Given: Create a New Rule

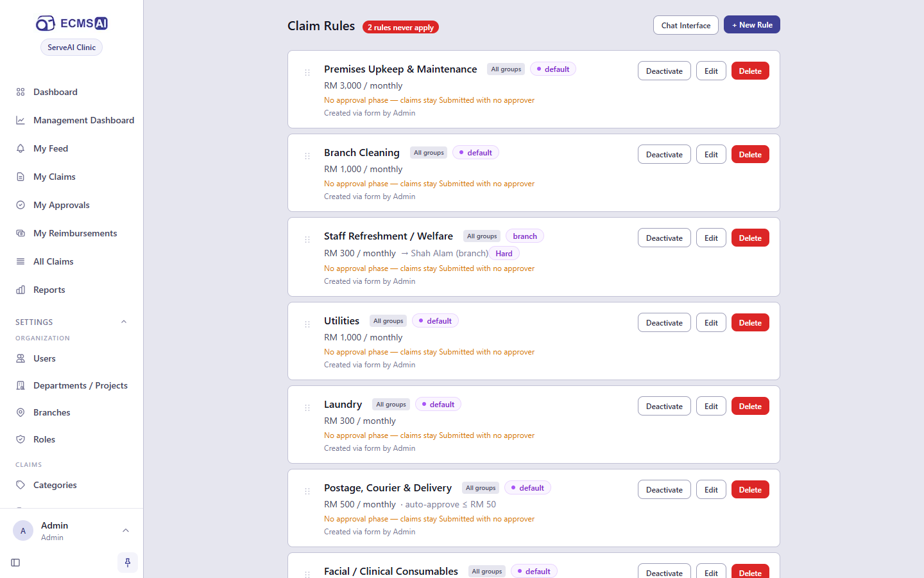Looking at the screenshot, I should 752,25.
